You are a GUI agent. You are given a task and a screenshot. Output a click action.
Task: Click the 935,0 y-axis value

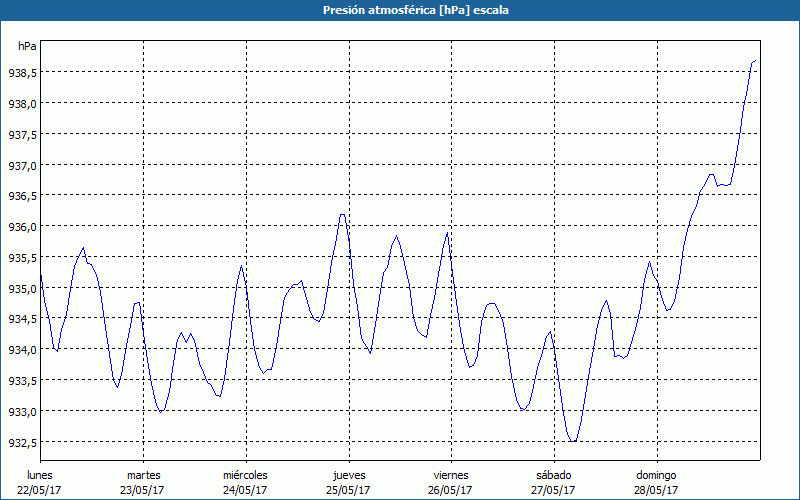[x=22, y=289]
